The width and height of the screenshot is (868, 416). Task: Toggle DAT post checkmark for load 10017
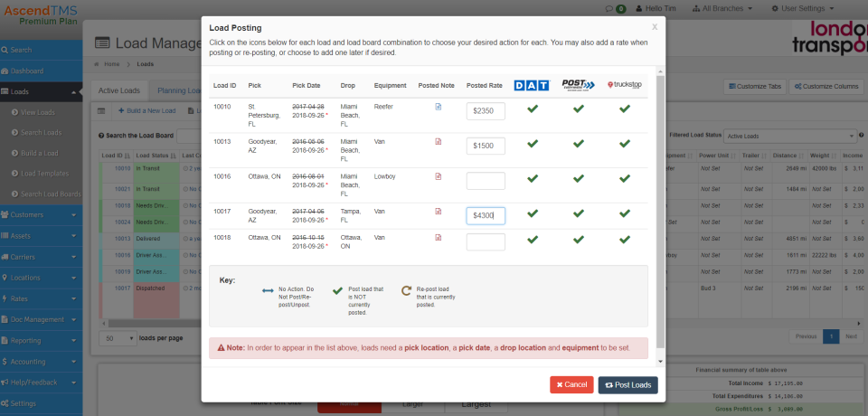tap(533, 213)
